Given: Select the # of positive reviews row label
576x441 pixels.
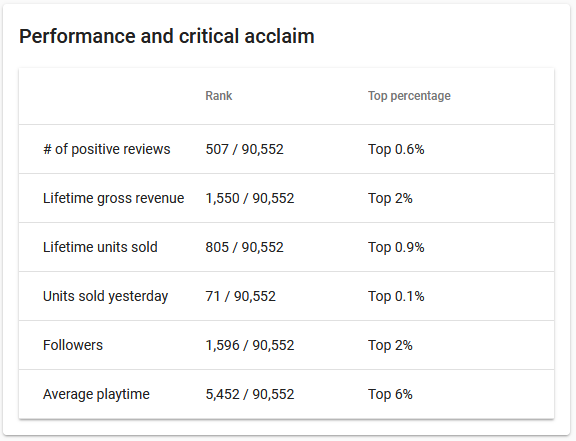Looking at the screenshot, I should coord(107,149).
